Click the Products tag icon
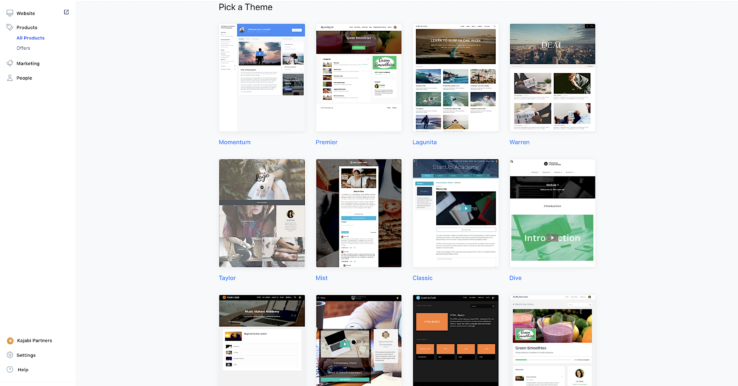The image size is (738, 386). [9, 27]
